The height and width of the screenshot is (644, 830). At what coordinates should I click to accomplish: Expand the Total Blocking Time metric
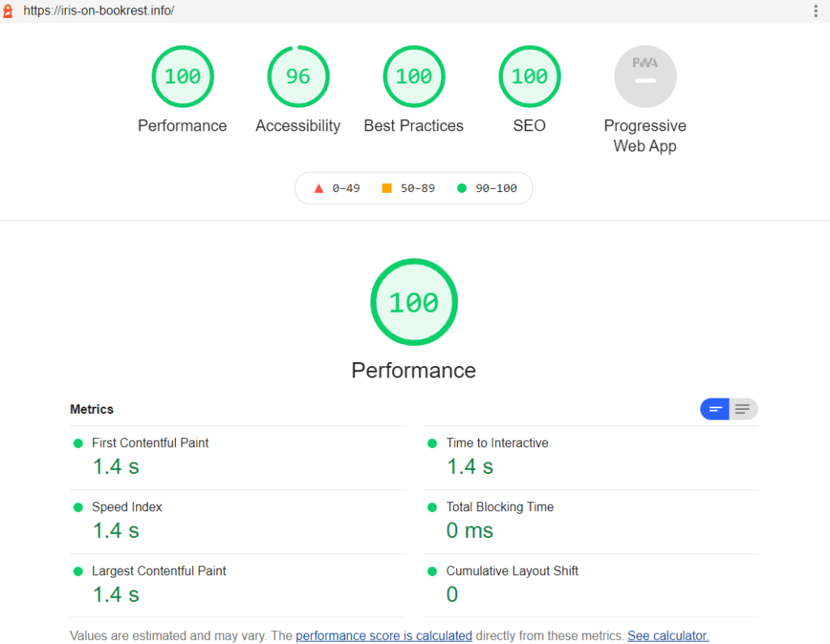pyautogui.click(x=499, y=507)
